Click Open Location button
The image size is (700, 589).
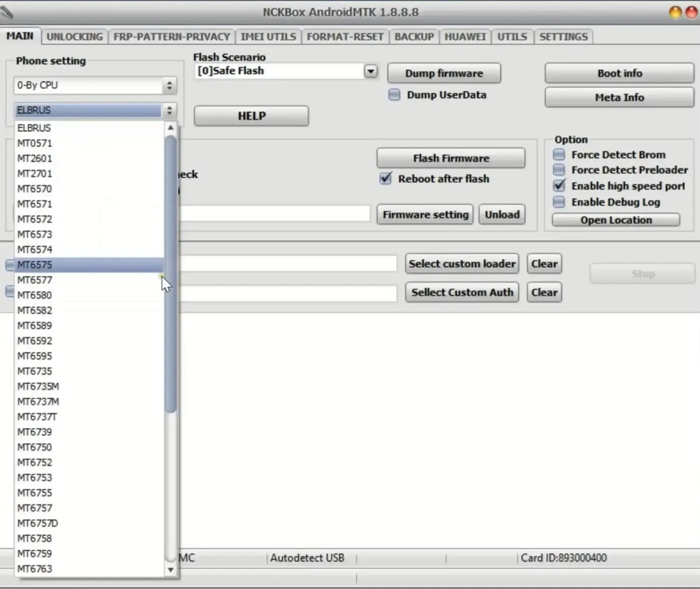pyautogui.click(x=616, y=220)
